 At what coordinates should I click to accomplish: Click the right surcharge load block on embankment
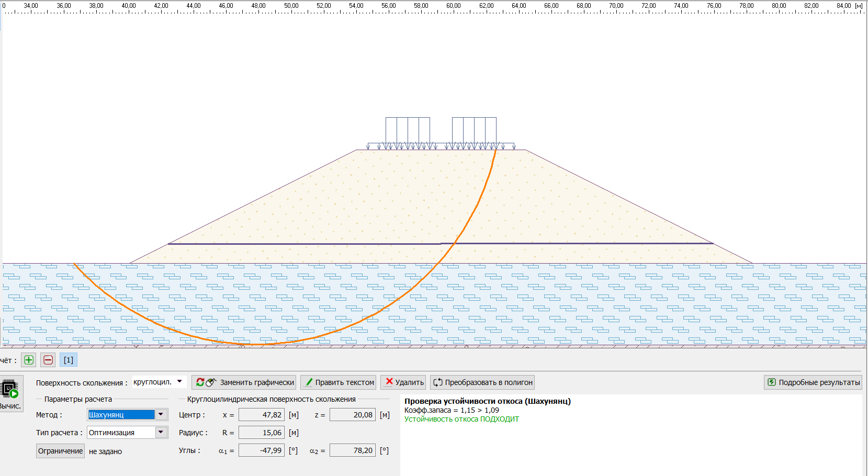click(474, 133)
